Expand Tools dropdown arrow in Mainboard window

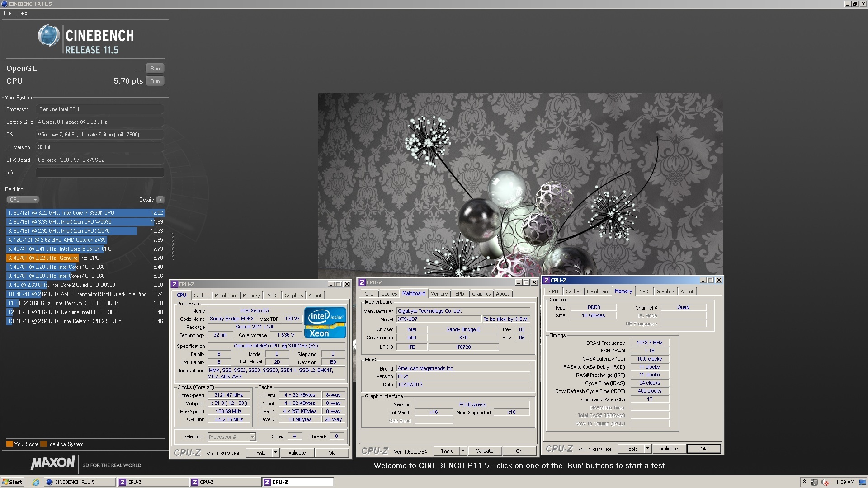point(462,451)
